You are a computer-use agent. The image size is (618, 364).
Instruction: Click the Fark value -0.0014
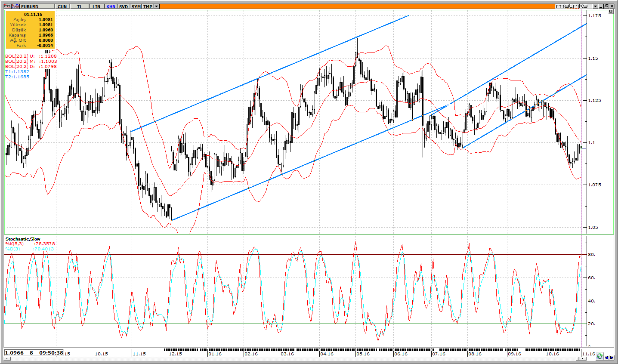click(x=45, y=45)
